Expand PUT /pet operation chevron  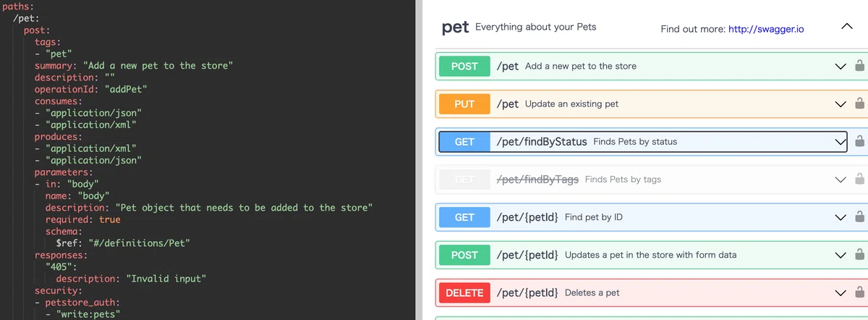[840, 104]
